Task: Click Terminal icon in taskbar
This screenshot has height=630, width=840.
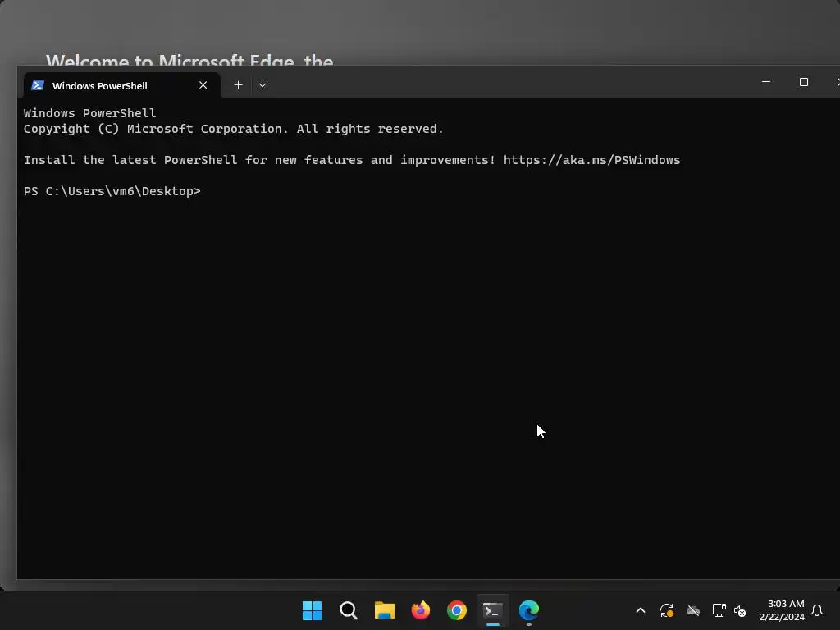Action: tap(493, 610)
